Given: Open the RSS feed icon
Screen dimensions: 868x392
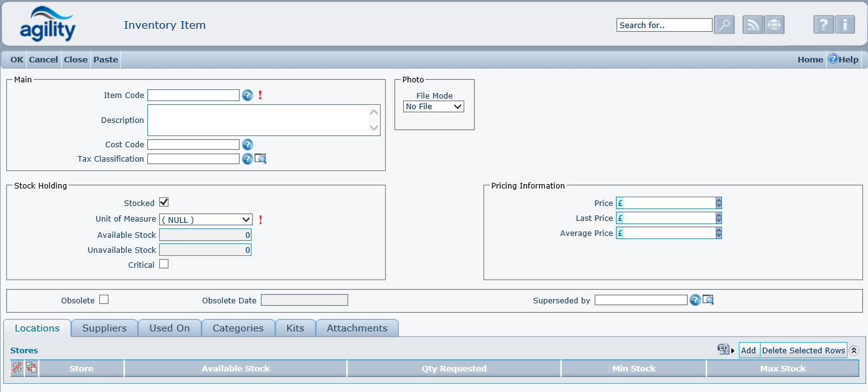Looking at the screenshot, I should coord(753,25).
